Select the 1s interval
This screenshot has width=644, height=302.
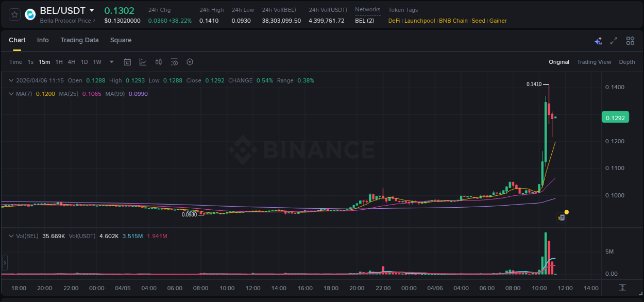(x=30, y=62)
